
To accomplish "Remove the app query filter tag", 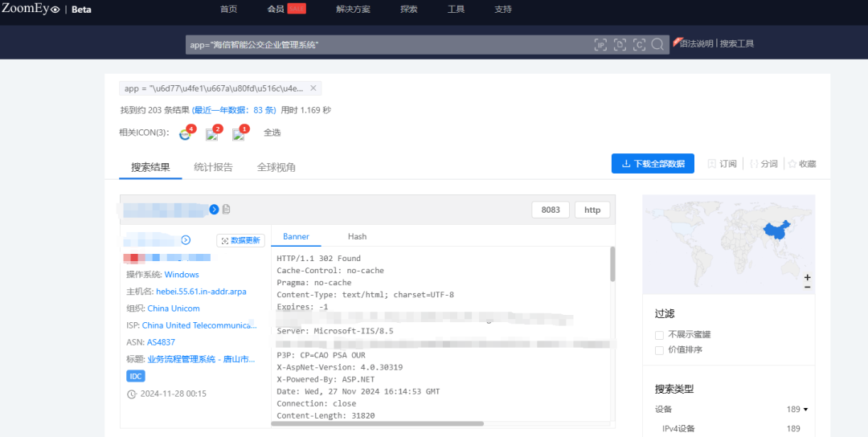I will pos(313,88).
